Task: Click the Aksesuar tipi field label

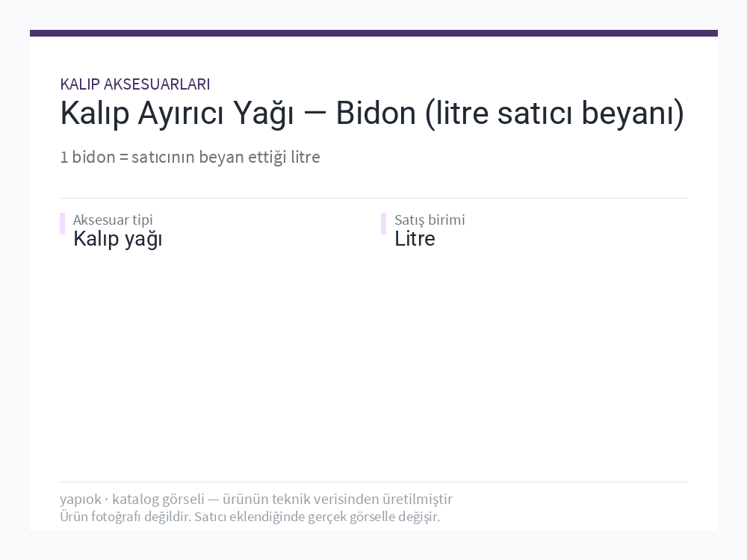Action: (x=113, y=220)
